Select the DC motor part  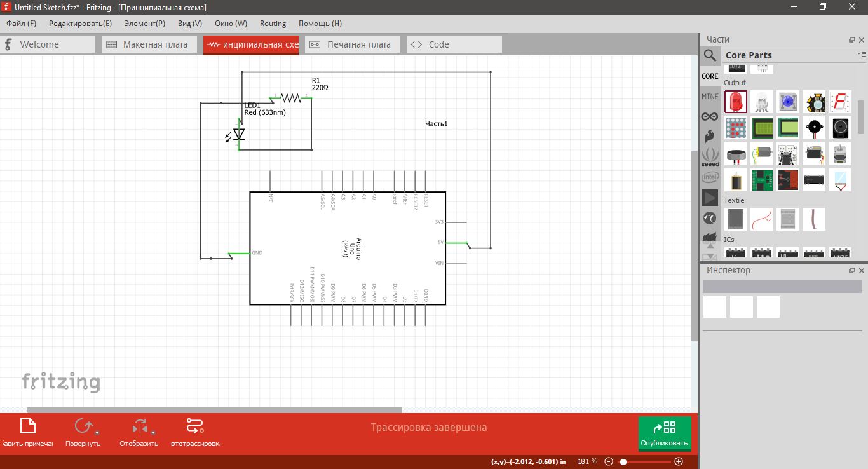pyautogui.click(x=762, y=154)
